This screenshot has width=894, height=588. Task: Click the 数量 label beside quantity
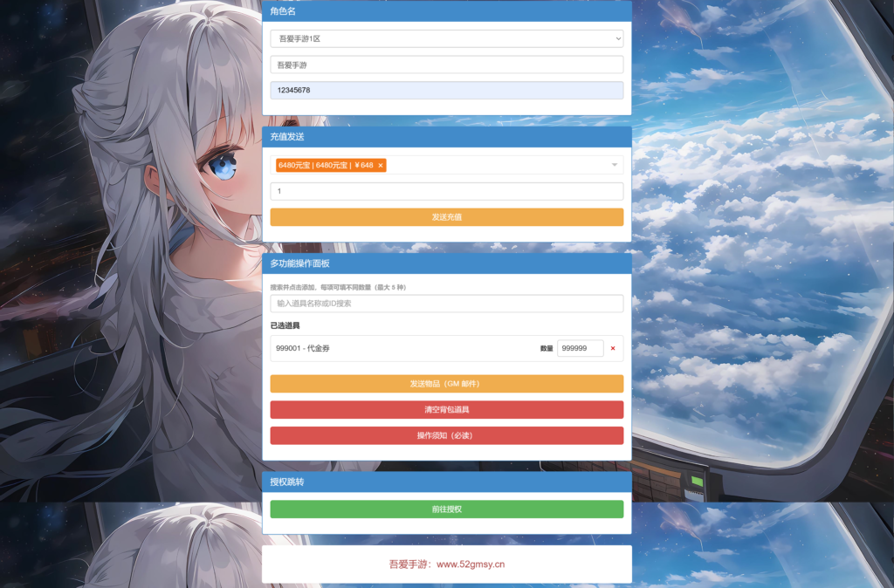pyautogui.click(x=547, y=348)
